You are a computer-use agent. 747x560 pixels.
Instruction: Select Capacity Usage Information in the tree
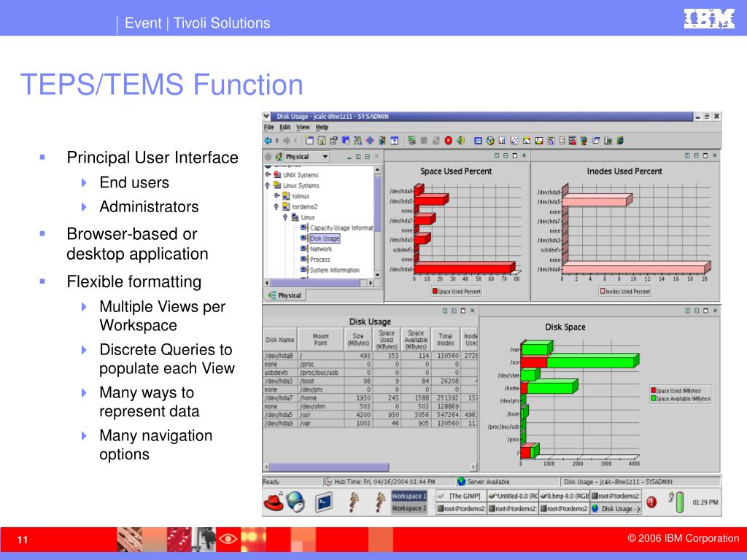coord(341,228)
